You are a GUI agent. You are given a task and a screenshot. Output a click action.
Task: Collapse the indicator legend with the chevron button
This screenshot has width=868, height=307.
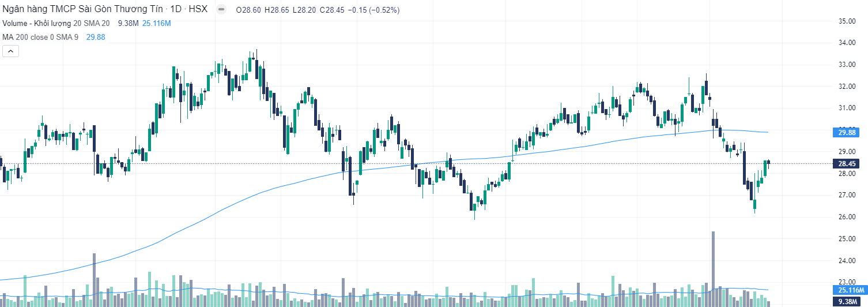point(11,51)
